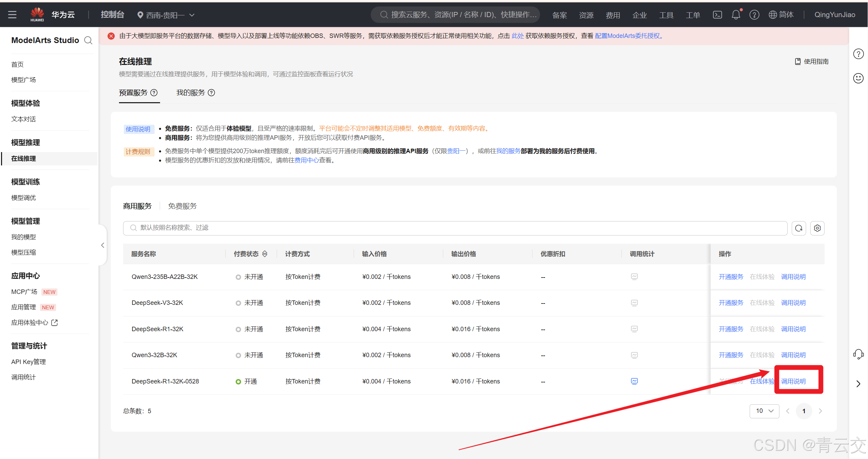Image resolution: width=868 pixels, height=459 pixels.
Task: Click the service name search filter field
Action: (x=455, y=228)
